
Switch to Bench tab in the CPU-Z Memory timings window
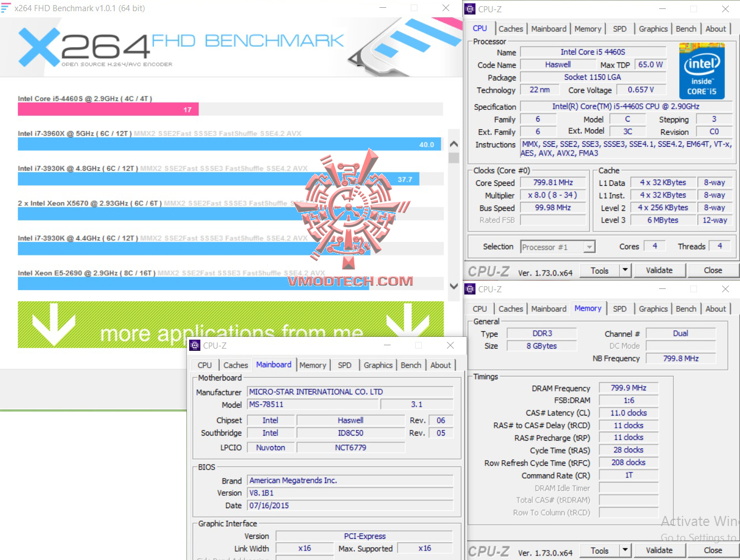pyautogui.click(x=686, y=309)
